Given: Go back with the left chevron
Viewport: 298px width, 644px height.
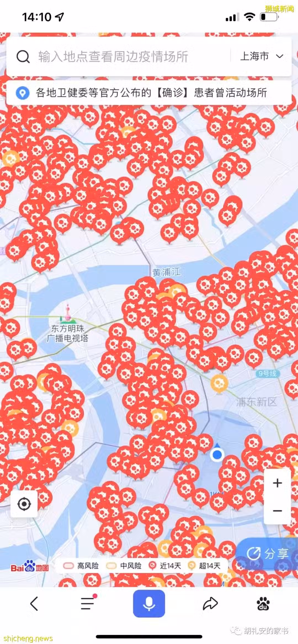Looking at the screenshot, I should (x=34, y=603).
